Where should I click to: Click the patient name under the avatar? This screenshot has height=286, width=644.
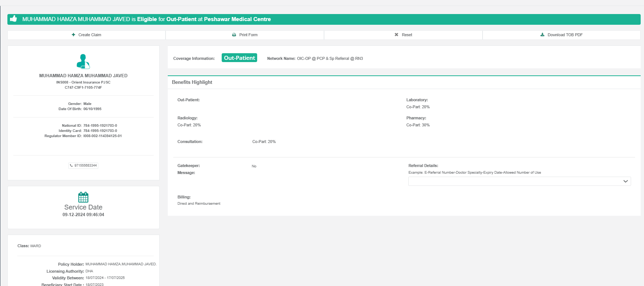[83, 76]
